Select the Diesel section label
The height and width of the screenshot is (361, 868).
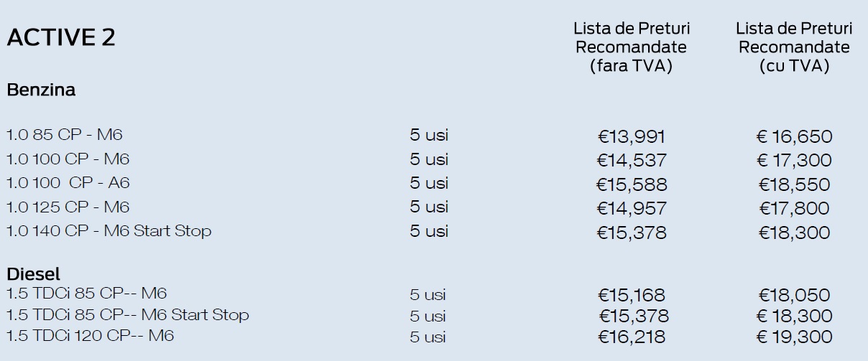[34, 274]
